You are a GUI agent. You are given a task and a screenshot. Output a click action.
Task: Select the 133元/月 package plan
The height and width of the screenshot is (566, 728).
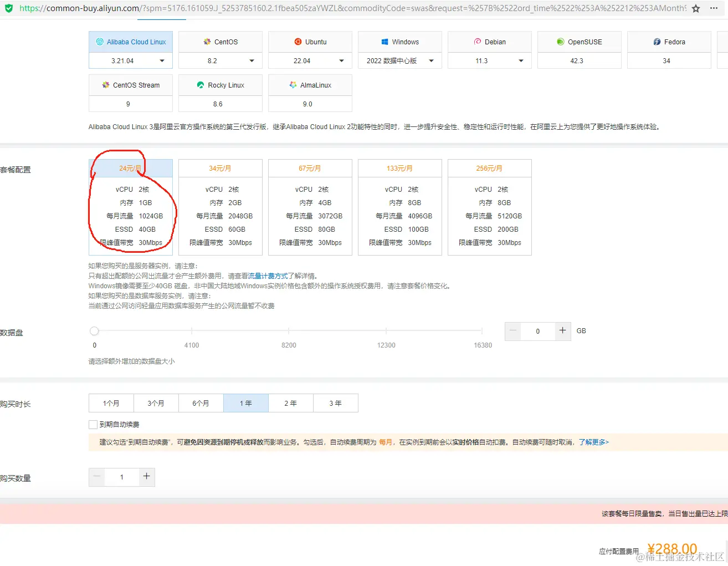[400, 207]
